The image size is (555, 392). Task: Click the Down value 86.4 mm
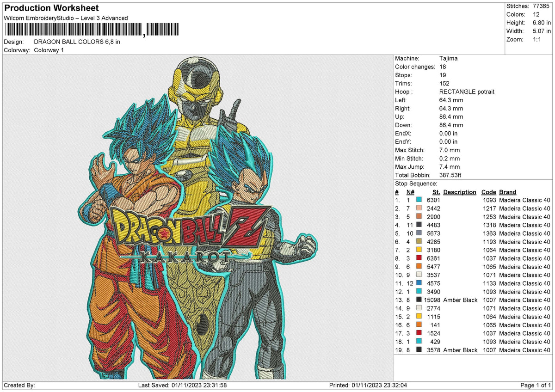click(451, 125)
